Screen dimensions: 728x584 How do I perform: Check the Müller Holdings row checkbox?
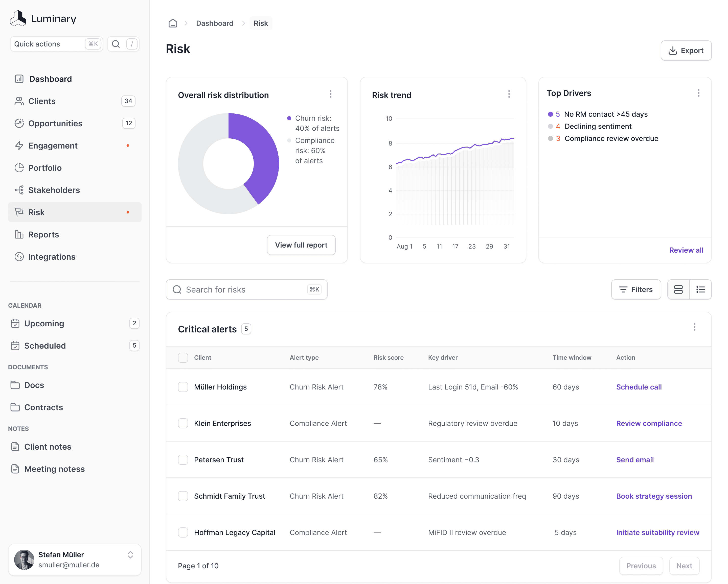183,387
